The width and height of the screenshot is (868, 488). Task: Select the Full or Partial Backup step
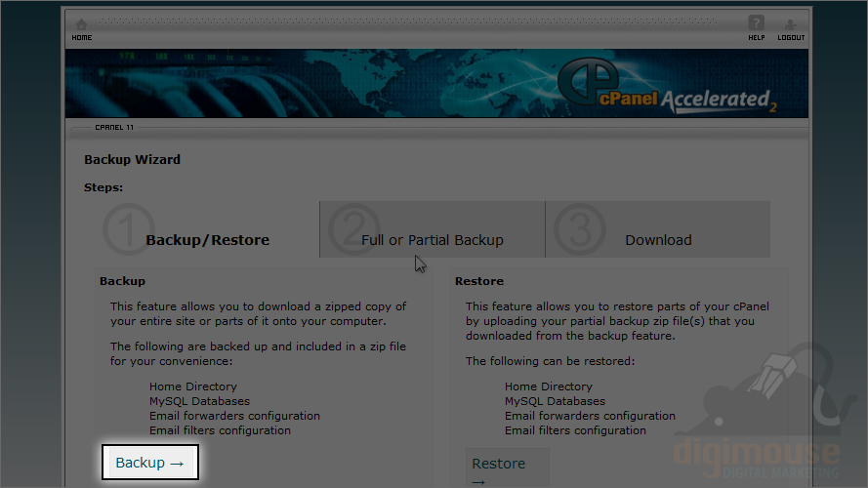[x=433, y=229]
